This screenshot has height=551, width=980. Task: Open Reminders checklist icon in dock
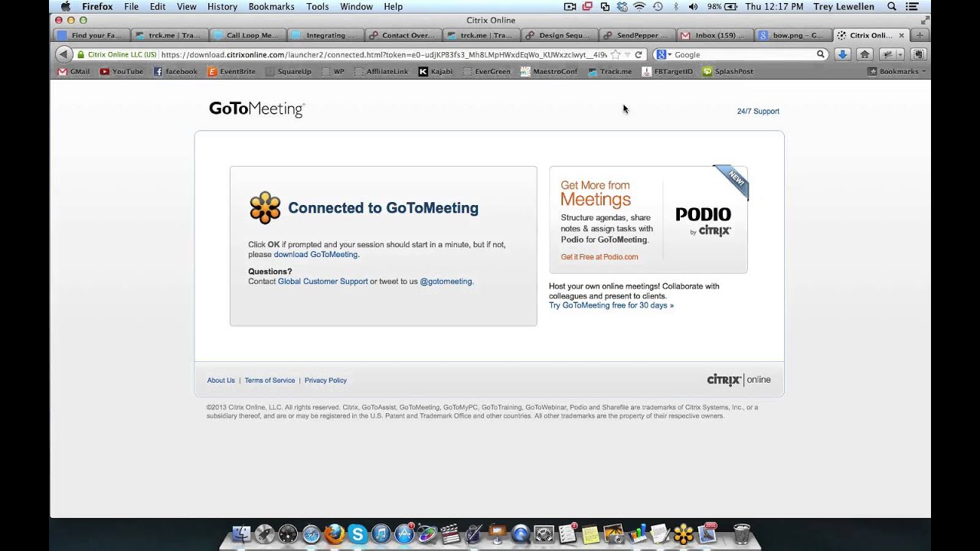click(x=567, y=534)
